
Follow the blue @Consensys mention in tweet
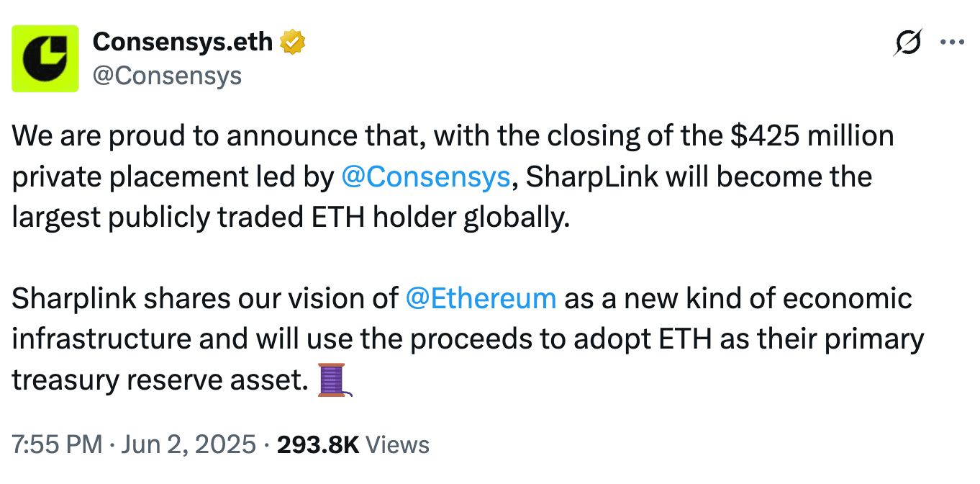426,177
